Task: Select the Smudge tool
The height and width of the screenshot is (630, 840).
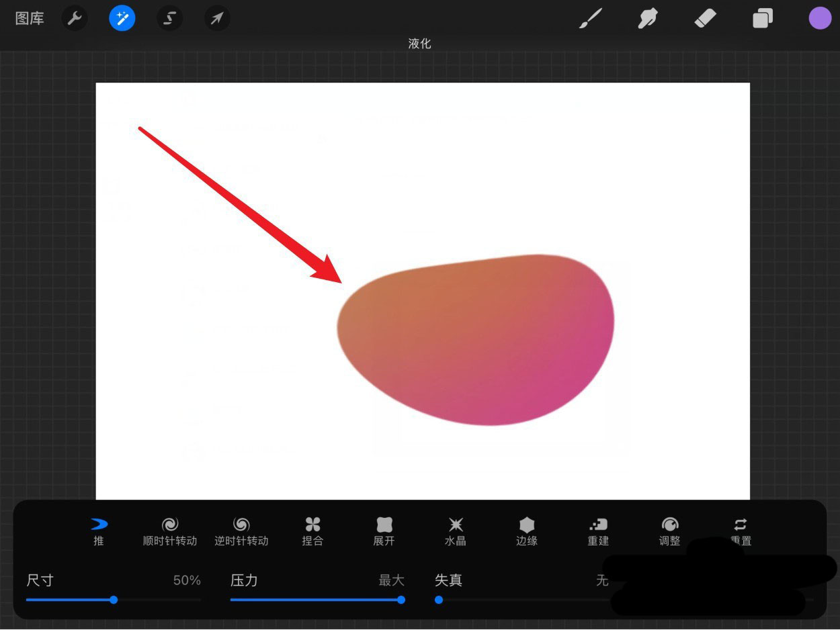Action: click(x=647, y=18)
